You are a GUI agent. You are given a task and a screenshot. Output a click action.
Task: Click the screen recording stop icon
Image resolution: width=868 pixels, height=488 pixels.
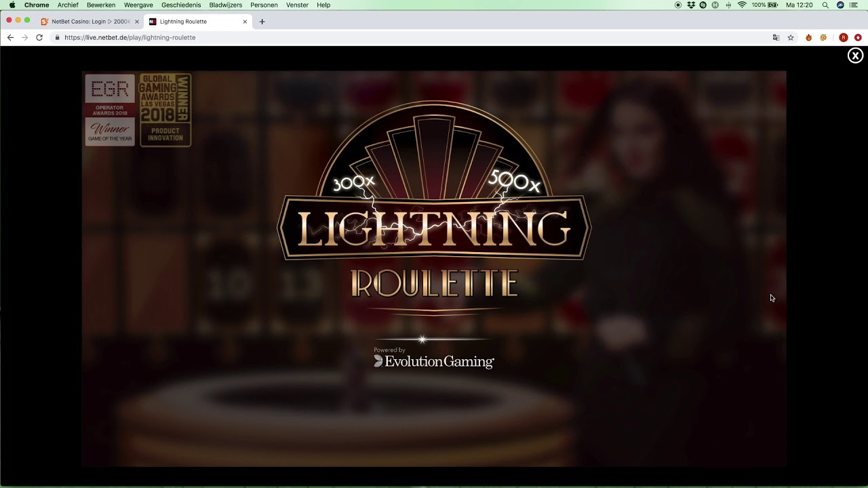click(x=678, y=5)
